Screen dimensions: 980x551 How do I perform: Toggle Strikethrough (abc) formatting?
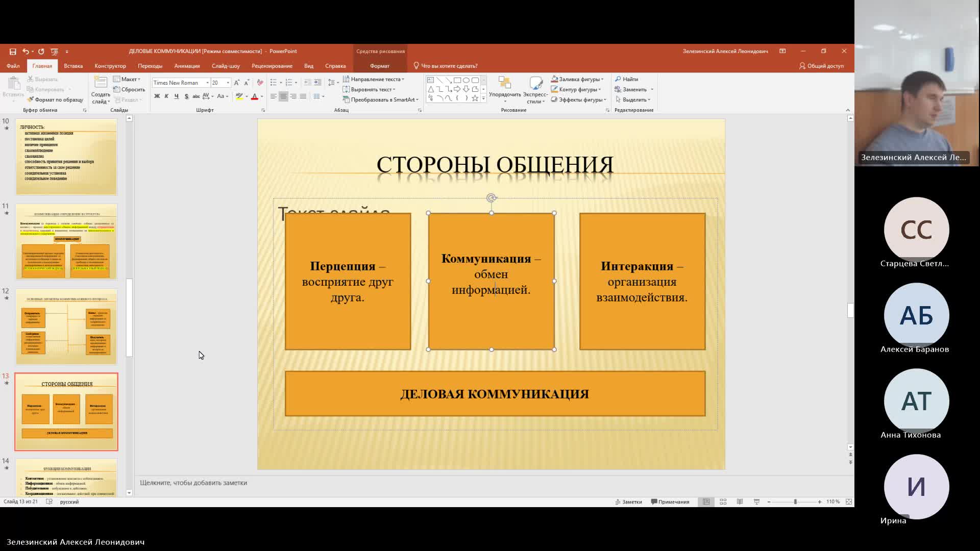click(196, 96)
